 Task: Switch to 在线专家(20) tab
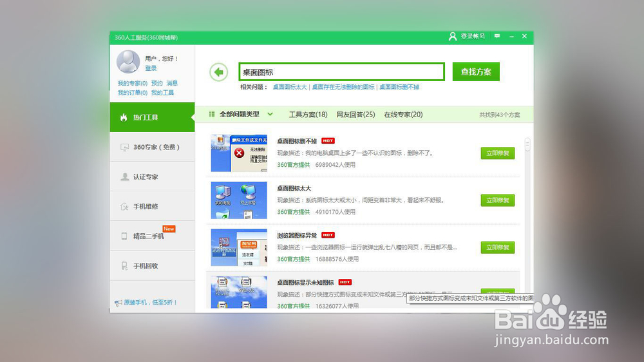click(x=403, y=115)
